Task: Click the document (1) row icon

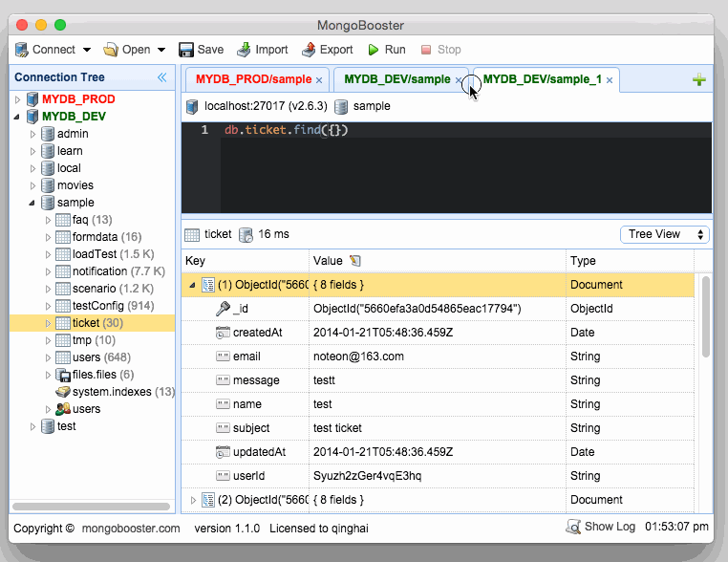Action: (208, 285)
